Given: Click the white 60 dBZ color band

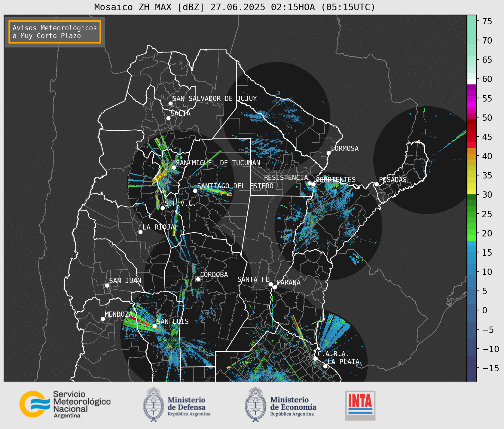Looking at the screenshot, I should [x=472, y=81].
